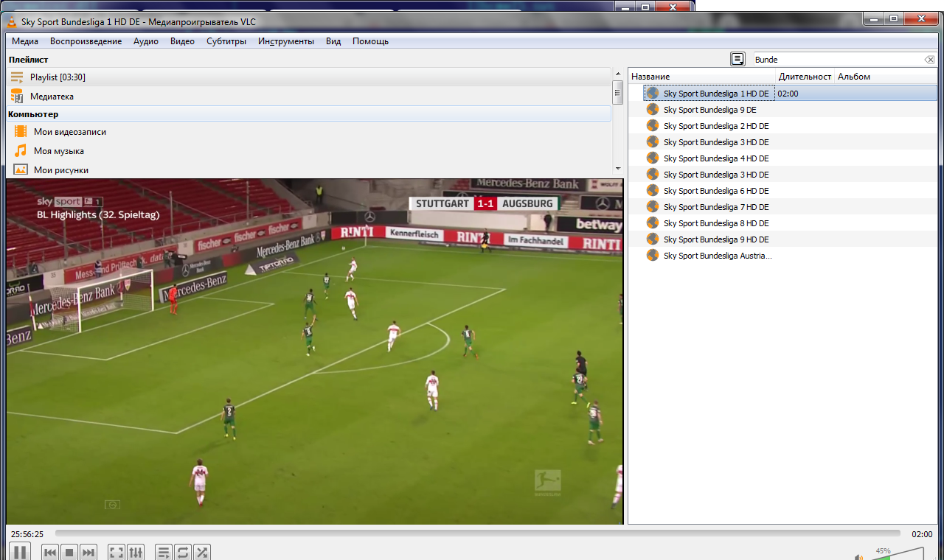The width and height of the screenshot is (944, 560).
Task: Click the film icon beside Мои видеозаписи
Action: (21, 132)
